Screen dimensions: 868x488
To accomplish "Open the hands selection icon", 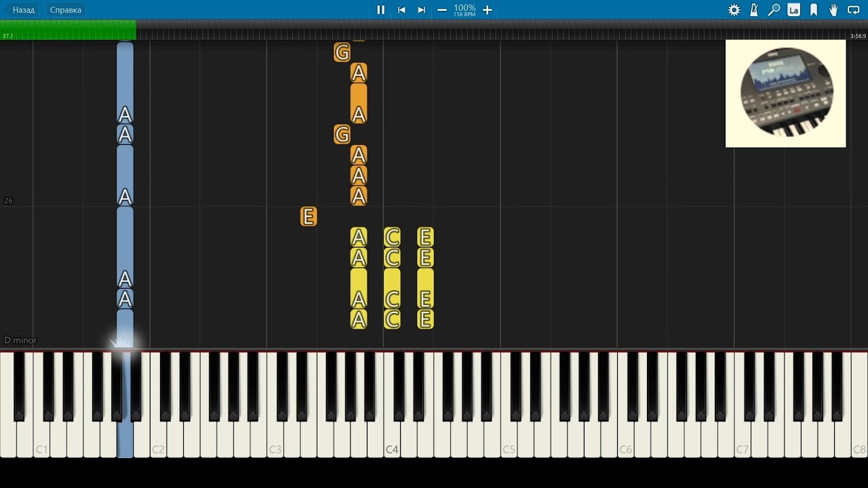I will (833, 10).
